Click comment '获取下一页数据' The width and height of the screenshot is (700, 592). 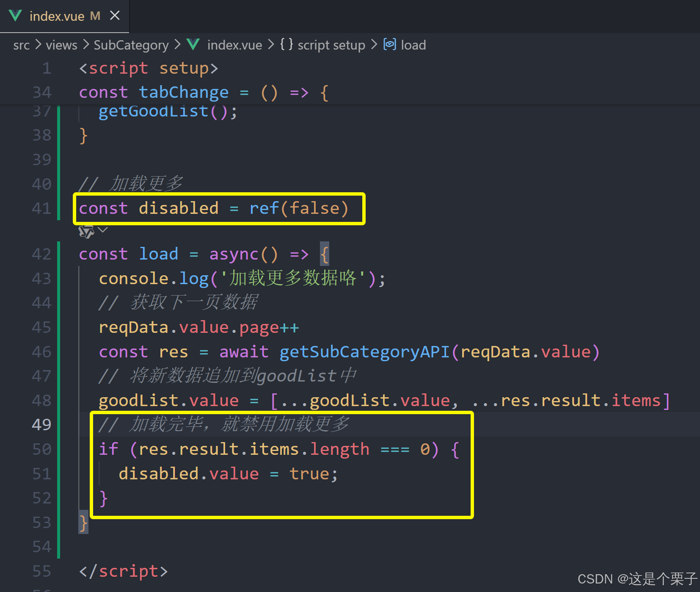(193, 302)
